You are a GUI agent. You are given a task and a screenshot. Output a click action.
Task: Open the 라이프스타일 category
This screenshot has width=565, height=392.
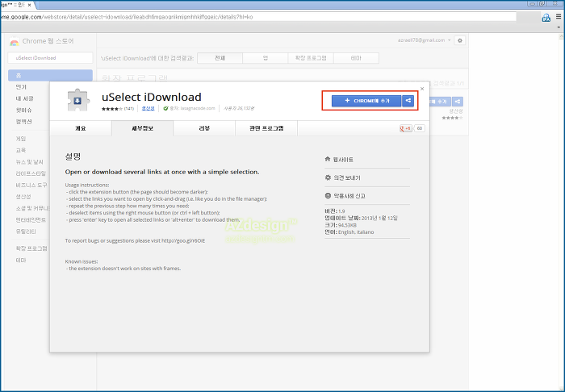point(31,173)
